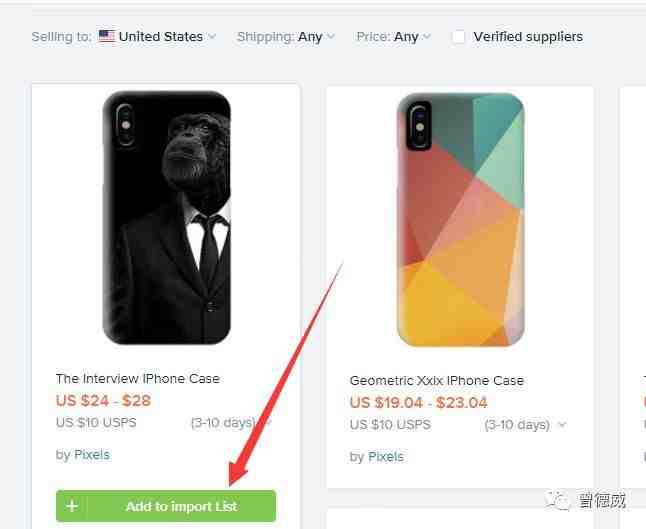Open the Pixels supplier link under The Interview case
646x529 pixels.
click(x=92, y=455)
